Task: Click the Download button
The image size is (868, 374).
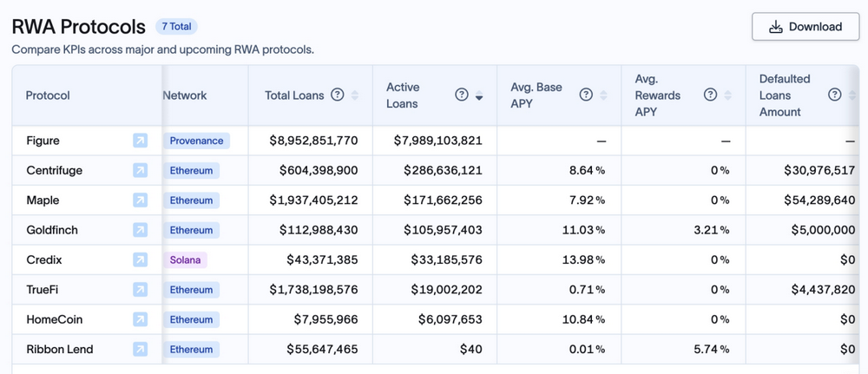Action: click(x=806, y=27)
